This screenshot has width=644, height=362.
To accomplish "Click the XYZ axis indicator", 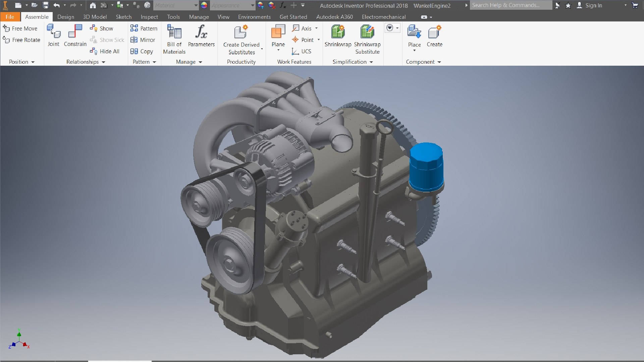I will pos(19,339).
